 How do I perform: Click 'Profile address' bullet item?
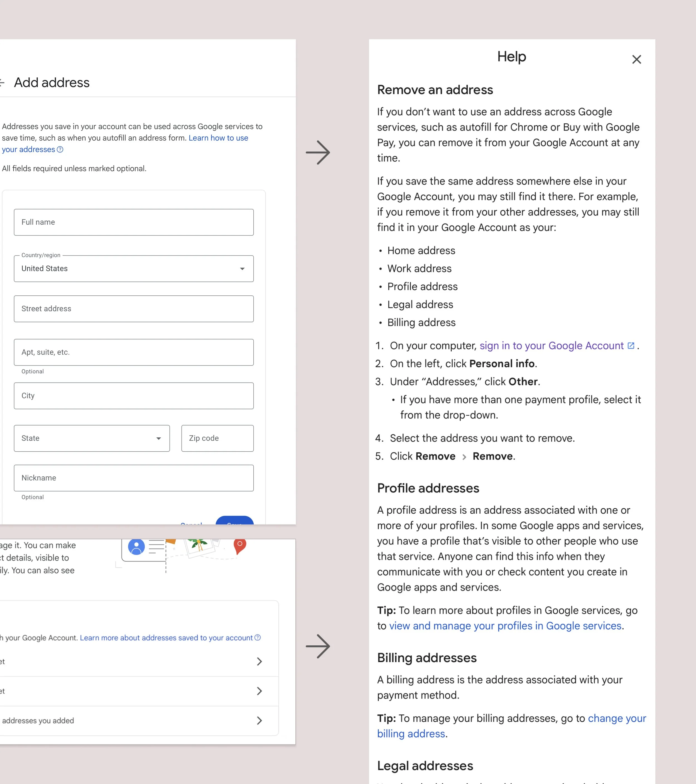click(x=422, y=286)
